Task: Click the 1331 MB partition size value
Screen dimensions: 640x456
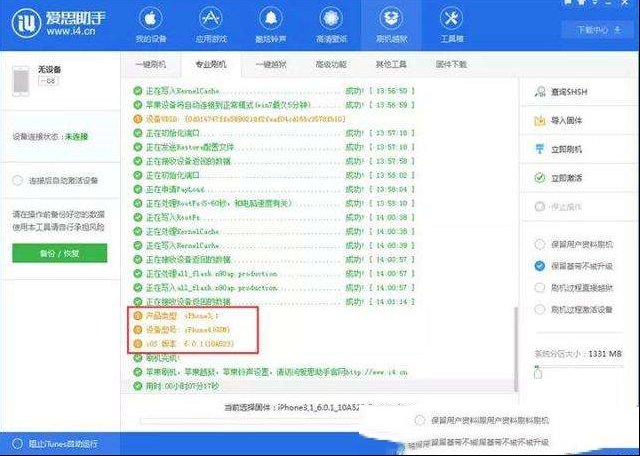Action: pyautogui.click(x=605, y=354)
